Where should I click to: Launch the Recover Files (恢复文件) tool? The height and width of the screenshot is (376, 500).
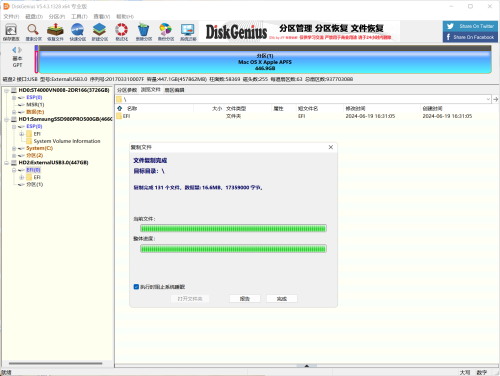click(x=55, y=32)
